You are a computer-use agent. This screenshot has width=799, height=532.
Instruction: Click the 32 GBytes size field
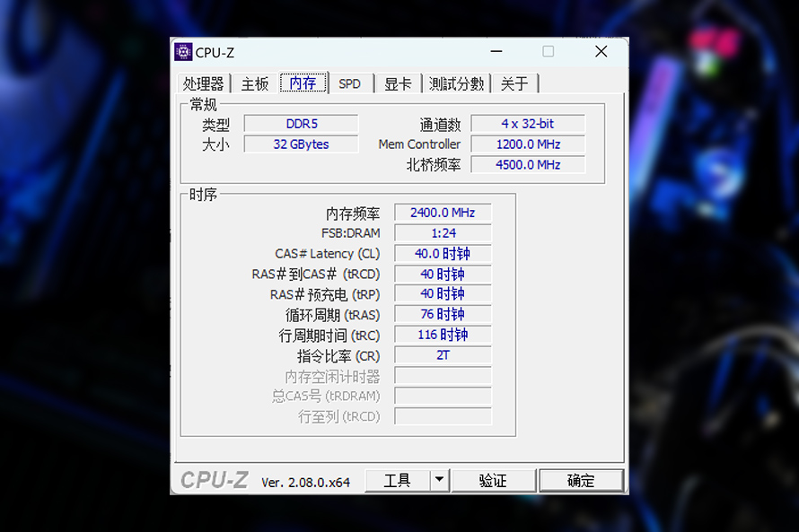(x=301, y=144)
